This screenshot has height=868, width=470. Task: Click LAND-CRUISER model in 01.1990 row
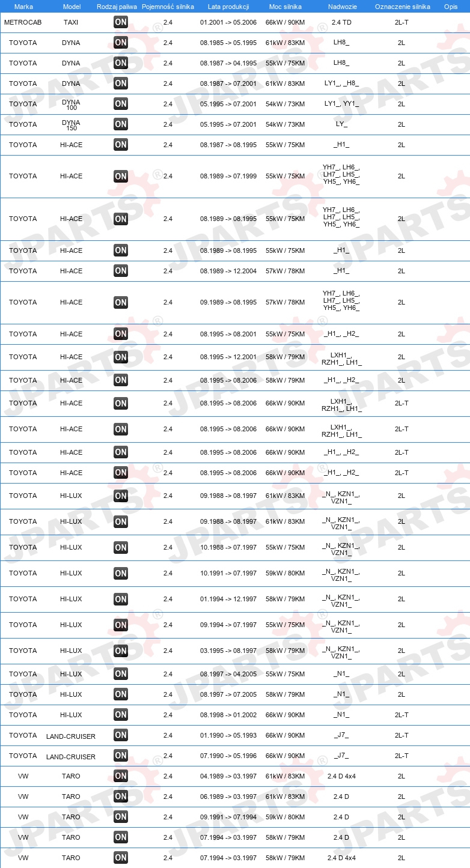tap(71, 736)
